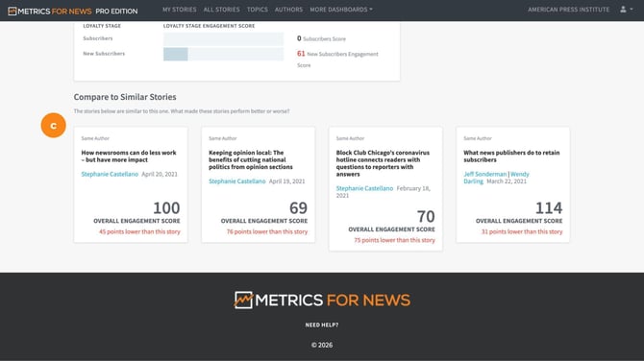Viewport: 644px width, 361px height.
Task: Click the 100 overall engagement score
Action: 166,208
